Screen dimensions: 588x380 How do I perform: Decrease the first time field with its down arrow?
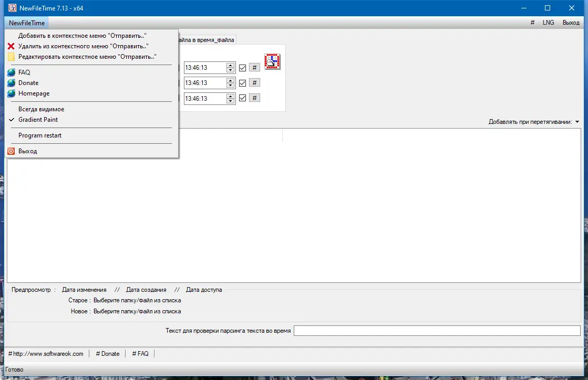(x=230, y=70)
